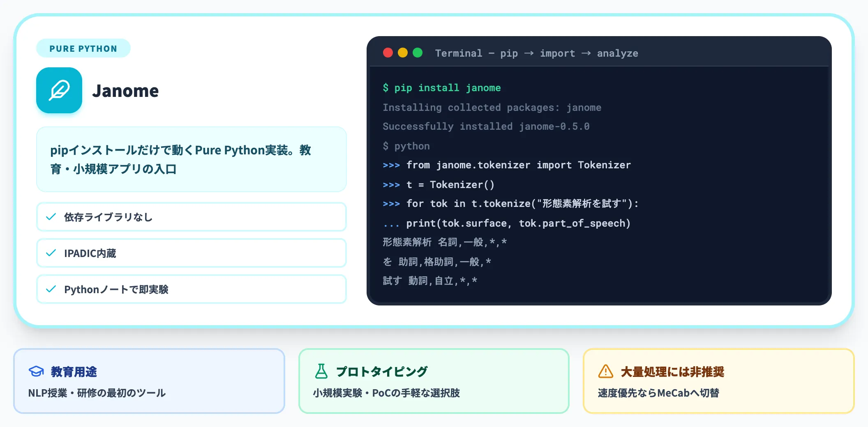This screenshot has width=868, height=427.
Task: Click the graduation cap icon beside 教育用途
Action: (36, 371)
